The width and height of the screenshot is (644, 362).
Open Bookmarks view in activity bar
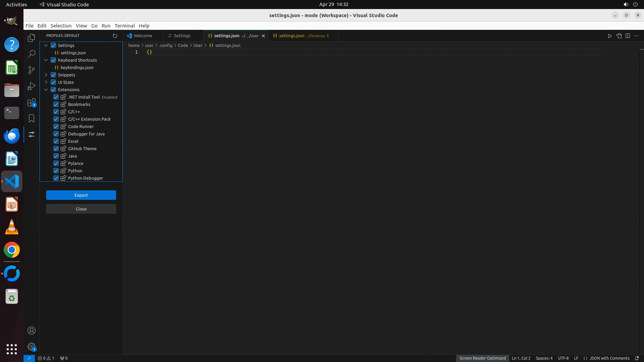click(x=32, y=118)
